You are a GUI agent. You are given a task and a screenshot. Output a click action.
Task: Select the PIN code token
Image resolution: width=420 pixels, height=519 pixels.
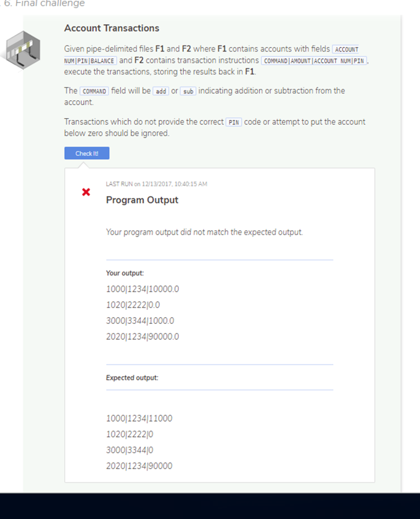coord(234,122)
